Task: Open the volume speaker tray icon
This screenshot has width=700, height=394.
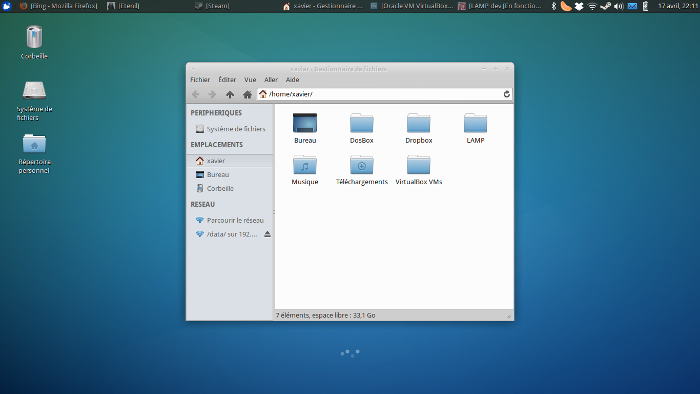Action: pyautogui.click(x=619, y=6)
